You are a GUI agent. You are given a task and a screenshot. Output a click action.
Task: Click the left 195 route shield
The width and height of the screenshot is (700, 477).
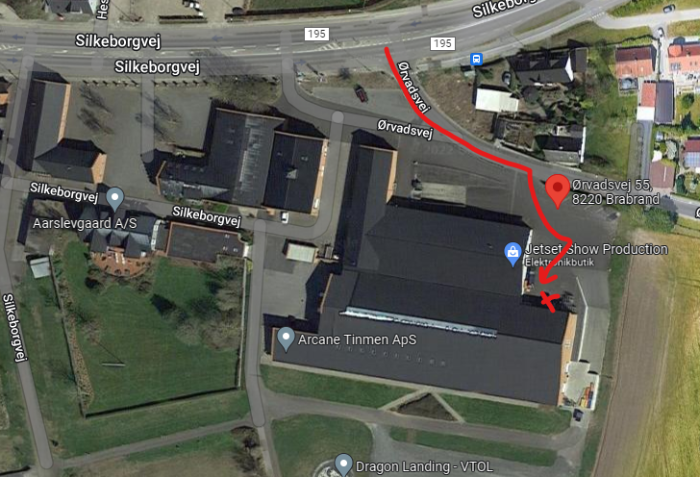(317, 34)
